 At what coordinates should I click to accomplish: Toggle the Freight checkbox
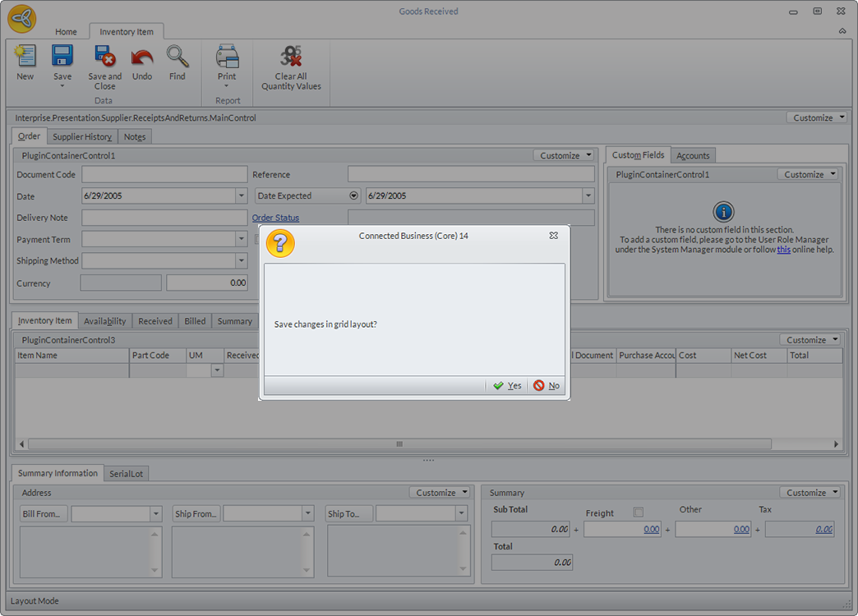639,513
